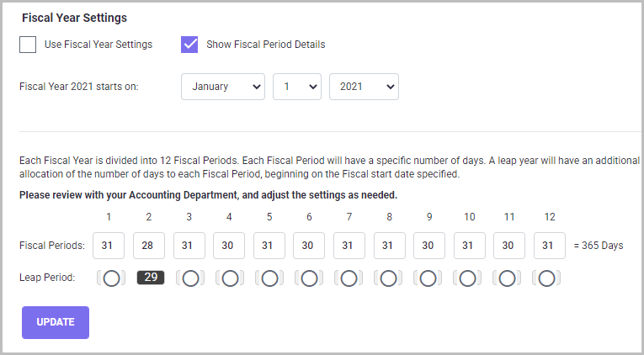Select Leap Period radio for period 1
Image resolution: width=644 pixels, height=355 pixels.
coord(111,278)
